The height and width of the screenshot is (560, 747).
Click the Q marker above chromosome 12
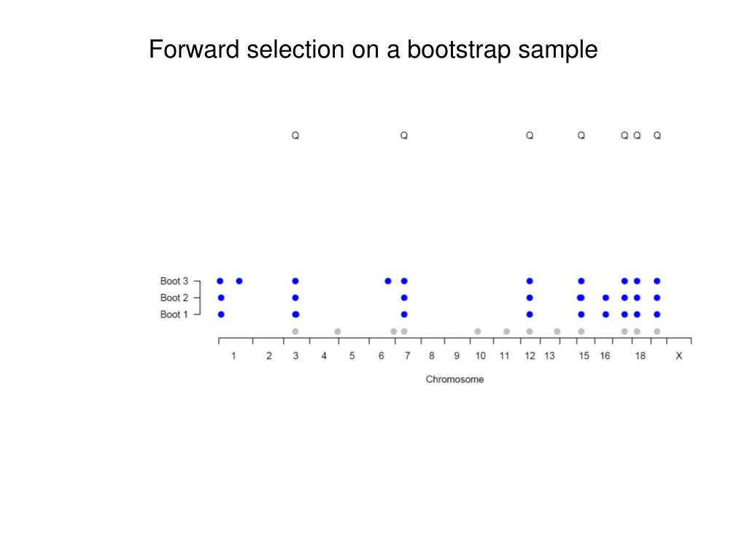[530, 136]
